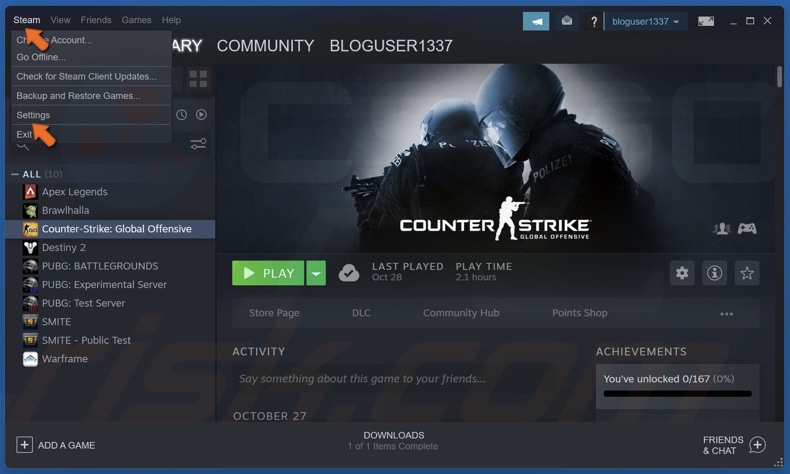Choose Go Offline from Steam menu
The image size is (790, 474).
(91, 57)
